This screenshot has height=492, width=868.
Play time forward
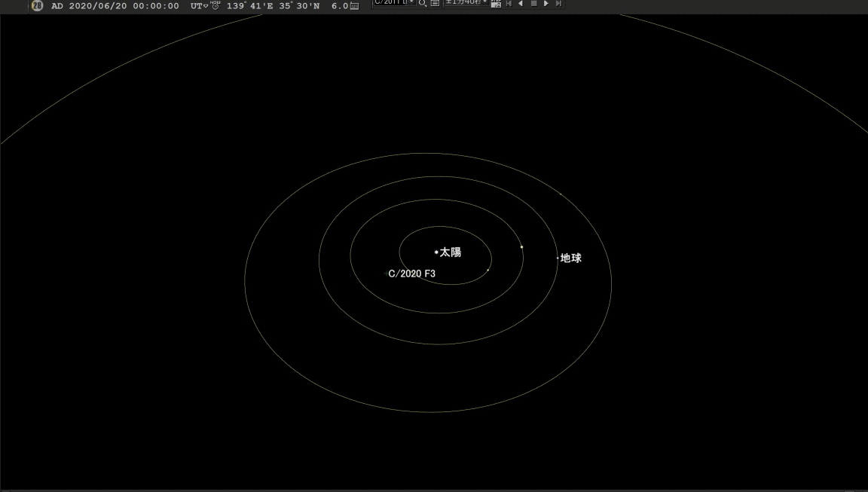click(x=546, y=4)
